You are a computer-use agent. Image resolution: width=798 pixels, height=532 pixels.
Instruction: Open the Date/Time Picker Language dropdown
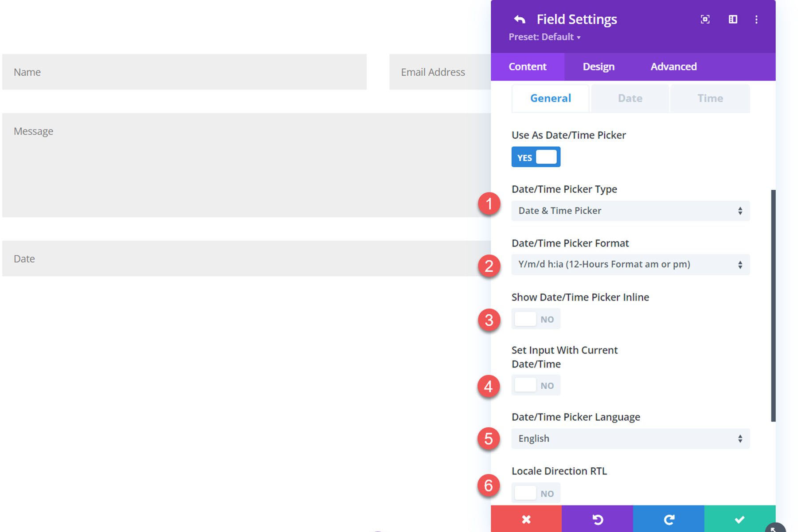pyautogui.click(x=630, y=438)
